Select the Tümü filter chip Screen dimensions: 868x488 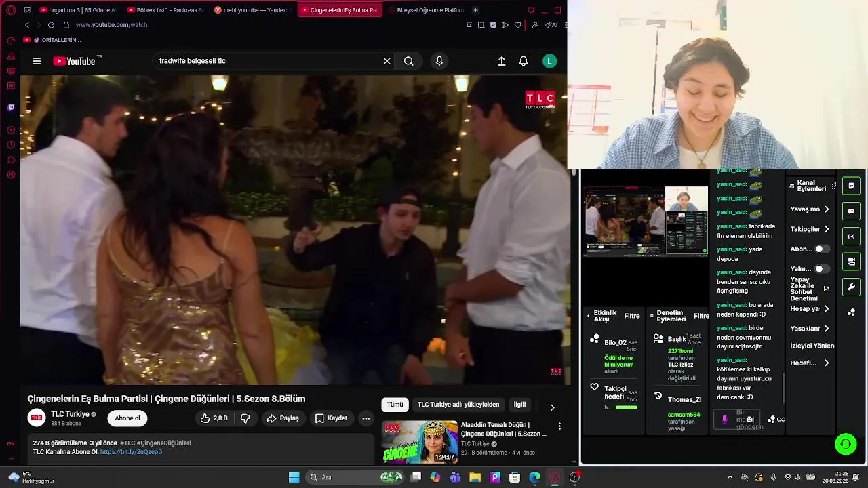(395, 405)
